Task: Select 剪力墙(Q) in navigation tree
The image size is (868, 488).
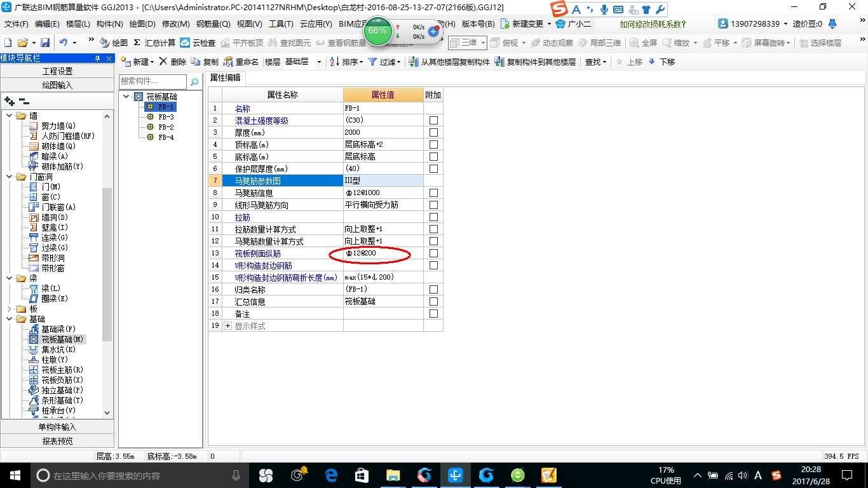Action: 58,126
